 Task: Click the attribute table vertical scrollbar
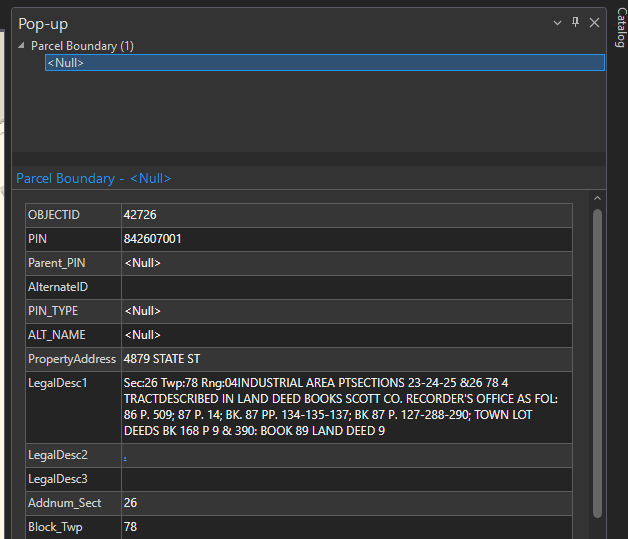tap(597, 360)
